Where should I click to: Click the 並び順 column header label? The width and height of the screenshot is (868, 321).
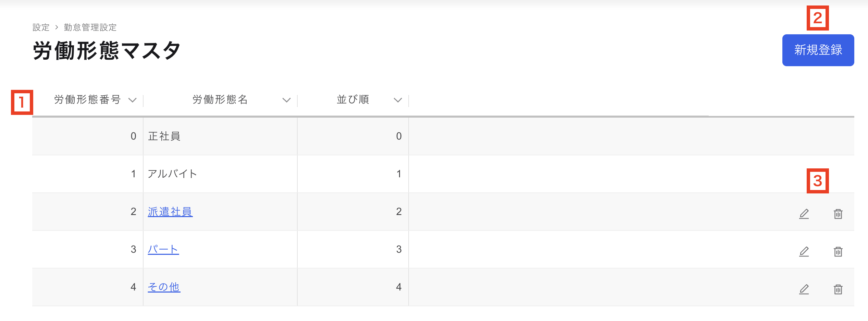coord(353,99)
